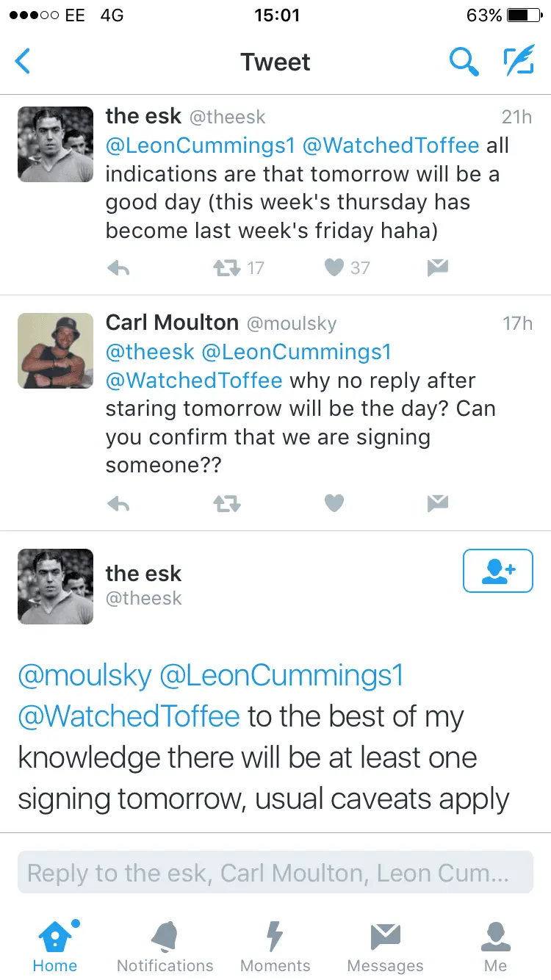Open search with magnifier icon

click(464, 62)
